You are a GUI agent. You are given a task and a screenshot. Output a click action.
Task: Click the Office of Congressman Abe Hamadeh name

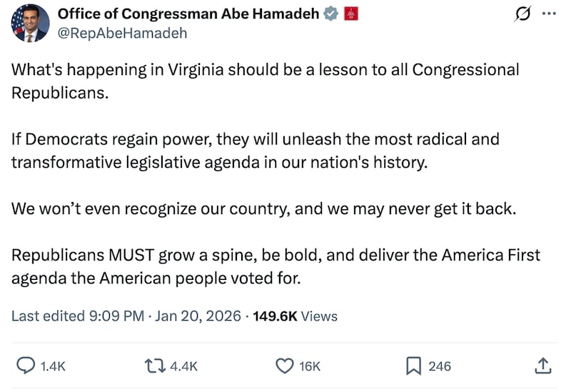tap(188, 14)
